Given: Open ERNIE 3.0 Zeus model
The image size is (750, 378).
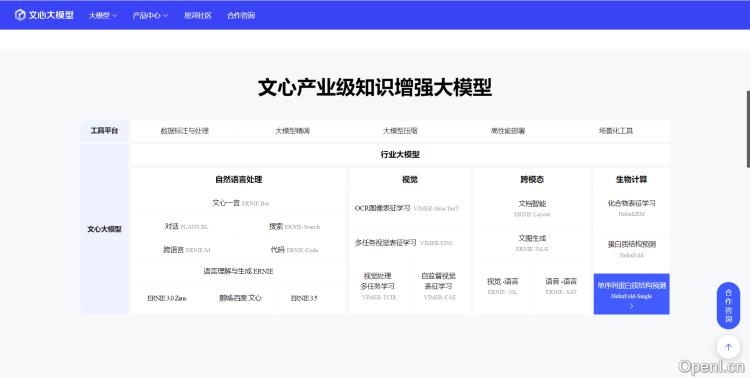Looking at the screenshot, I should [166, 298].
